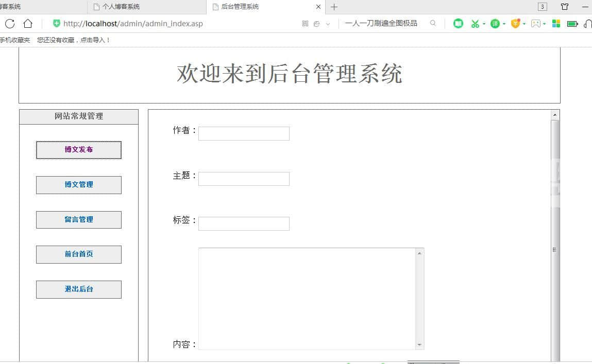Click the browser refresh icon
The image size is (592, 364).
click(9, 24)
